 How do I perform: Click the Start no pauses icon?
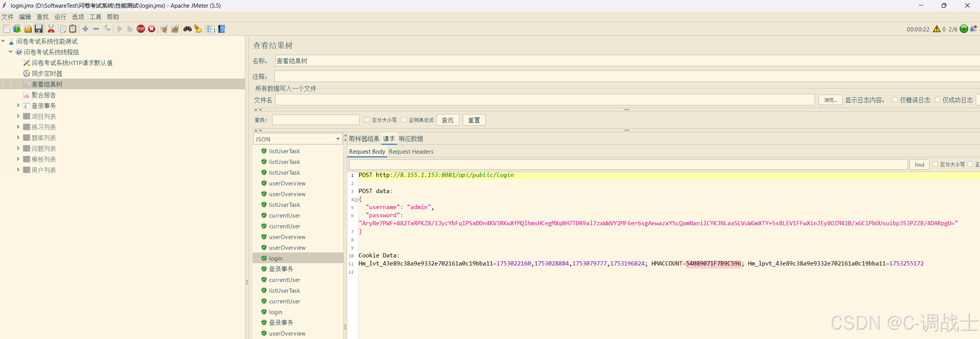tap(130, 29)
